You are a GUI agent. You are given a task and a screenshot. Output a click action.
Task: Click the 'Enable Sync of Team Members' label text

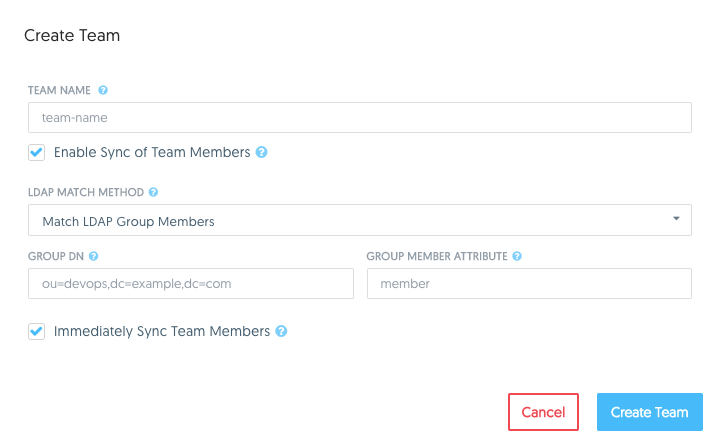(151, 152)
